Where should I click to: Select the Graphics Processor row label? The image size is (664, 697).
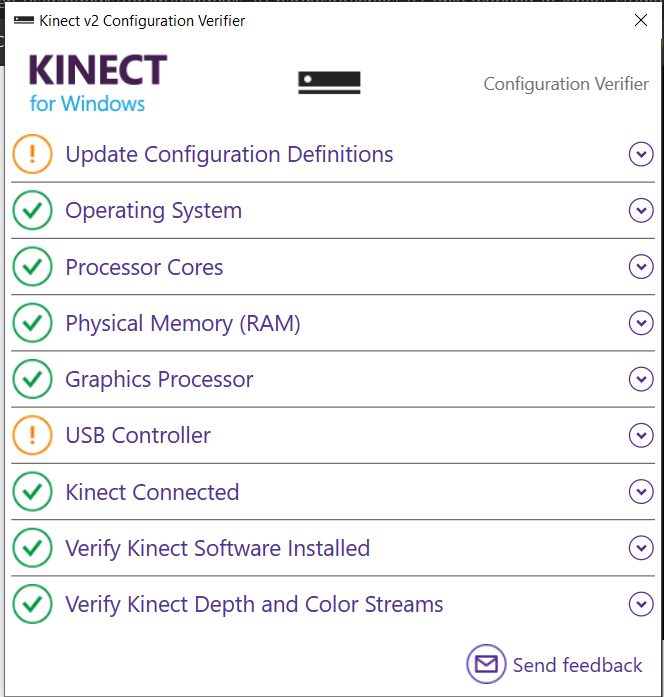(x=159, y=380)
